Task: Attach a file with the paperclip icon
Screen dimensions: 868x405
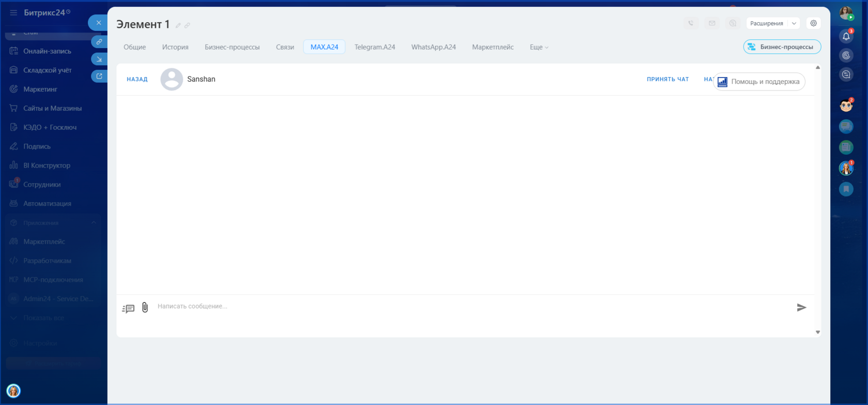Action: 145,307
